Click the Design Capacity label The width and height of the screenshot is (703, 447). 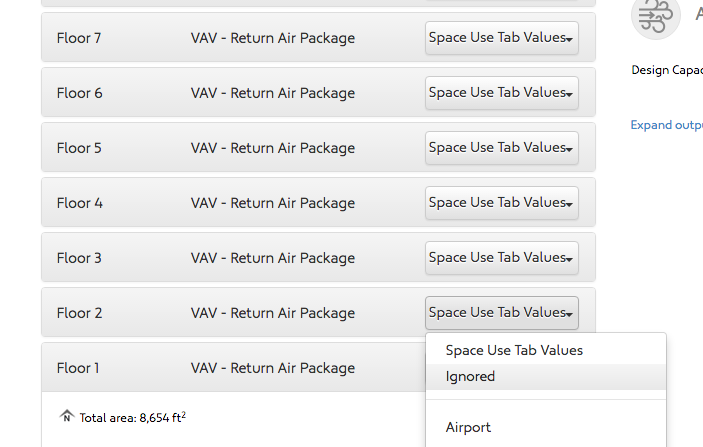[x=667, y=70]
